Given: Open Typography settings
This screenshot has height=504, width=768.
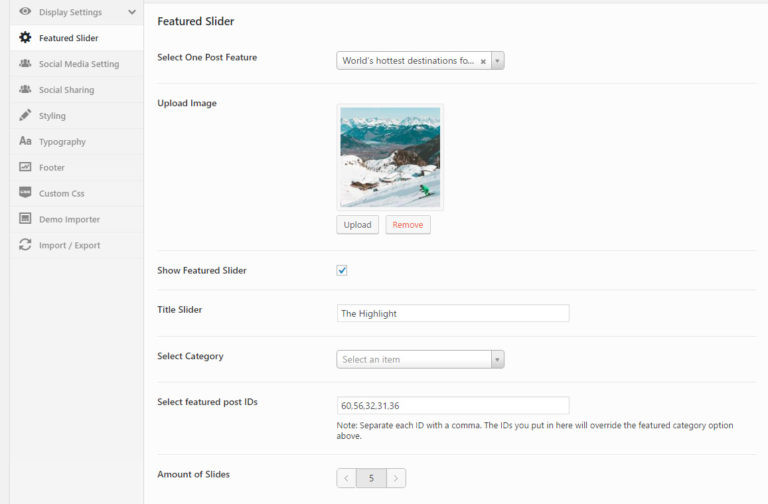Looking at the screenshot, I should point(76,142).
